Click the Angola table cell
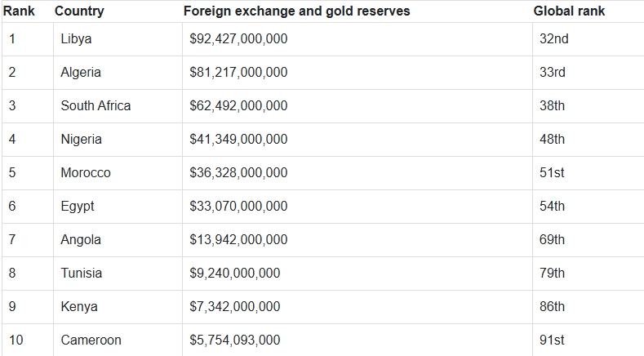The height and width of the screenshot is (356, 644). pyautogui.click(x=81, y=240)
